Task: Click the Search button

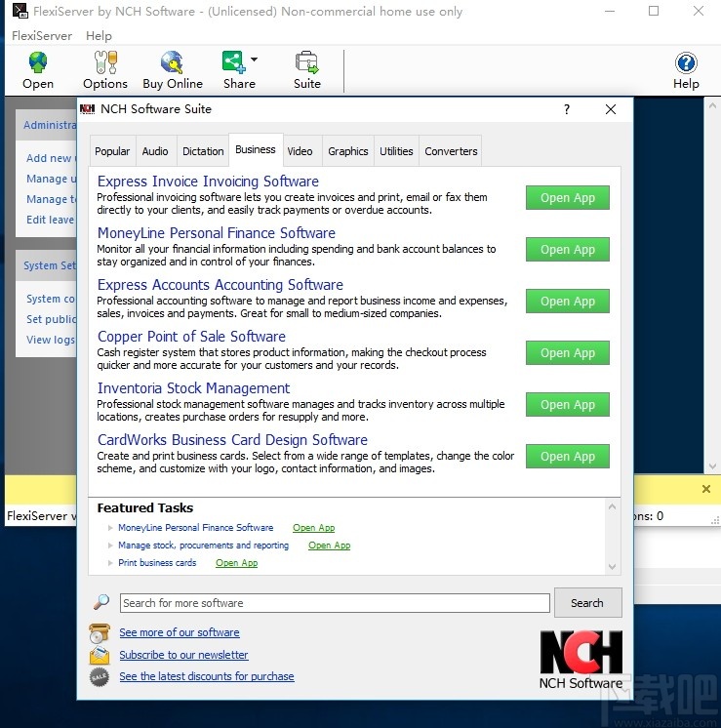Action: click(587, 603)
